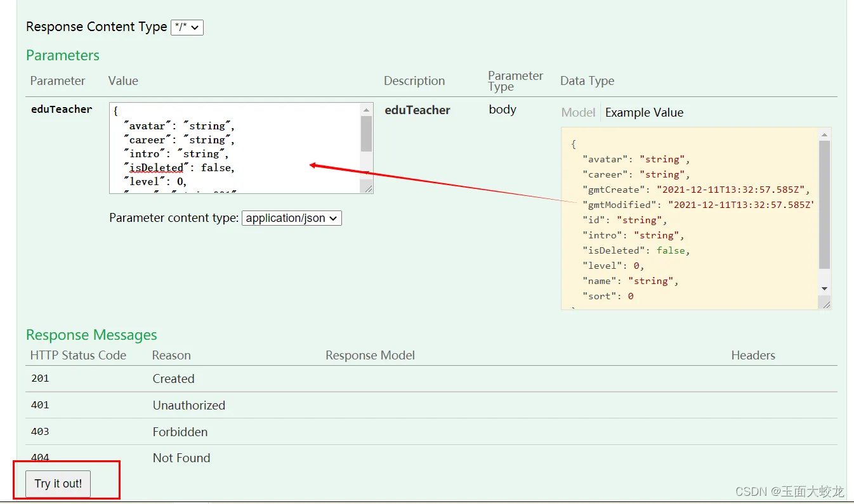
Task: Click the 403 status code
Action: (40, 432)
